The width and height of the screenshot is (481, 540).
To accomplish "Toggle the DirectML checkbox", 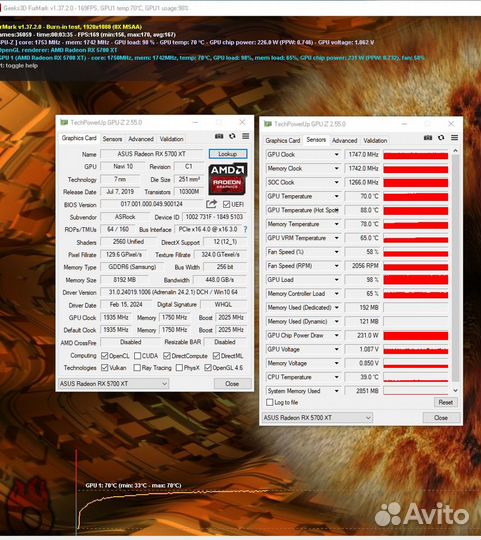I will coord(216,355).
